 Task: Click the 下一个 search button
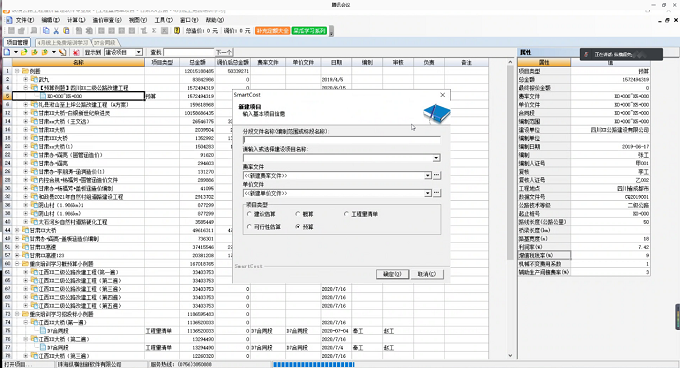click(224, 52)
